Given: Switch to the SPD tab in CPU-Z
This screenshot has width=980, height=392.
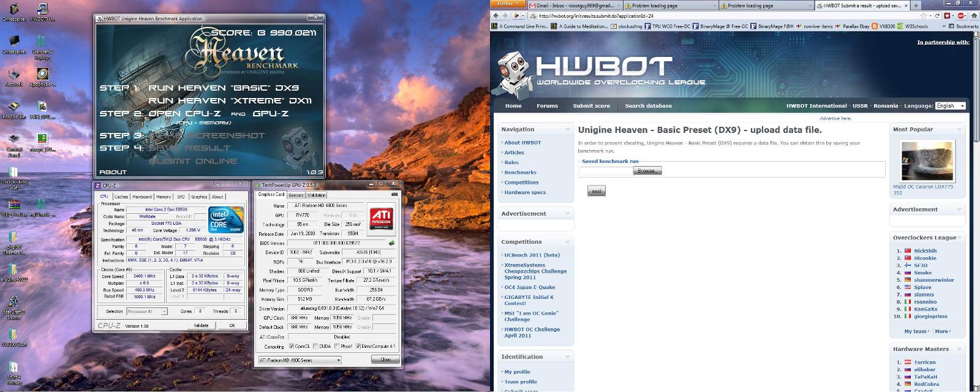Looking at the screenshot, I should (181, 197).
